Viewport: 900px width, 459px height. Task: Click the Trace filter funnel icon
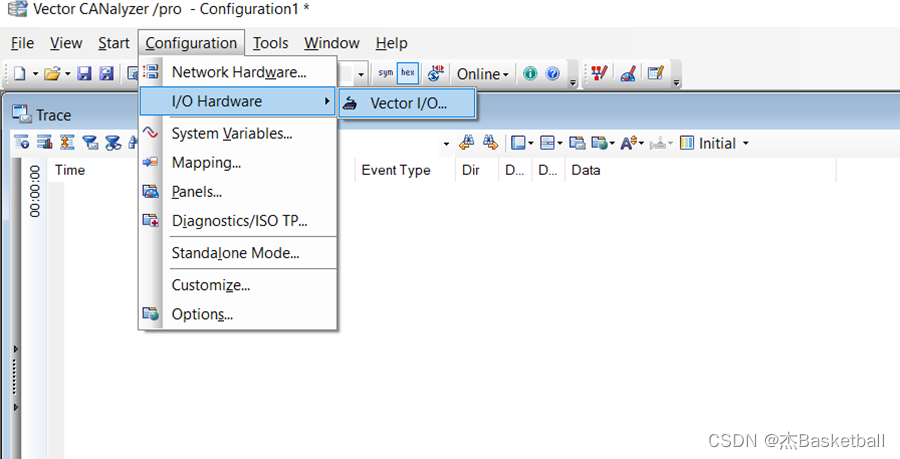click(x=90, y=142)
